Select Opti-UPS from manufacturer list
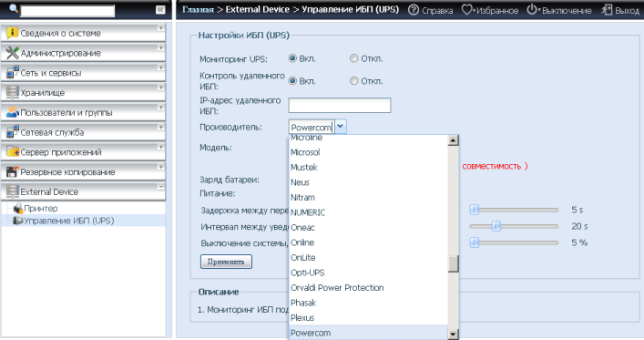Screen dimensions: 644x340 coord(368,273)
